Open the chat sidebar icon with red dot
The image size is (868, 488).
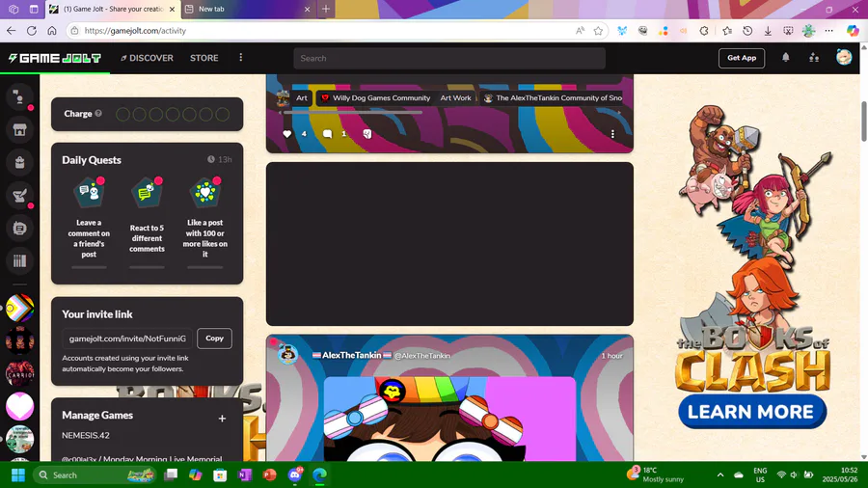pos(19,97)
